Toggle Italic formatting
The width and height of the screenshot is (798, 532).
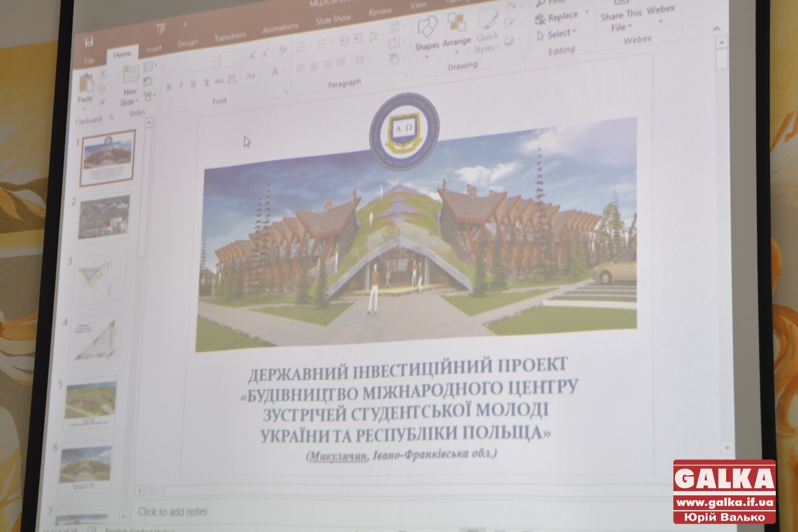point(181,86)
